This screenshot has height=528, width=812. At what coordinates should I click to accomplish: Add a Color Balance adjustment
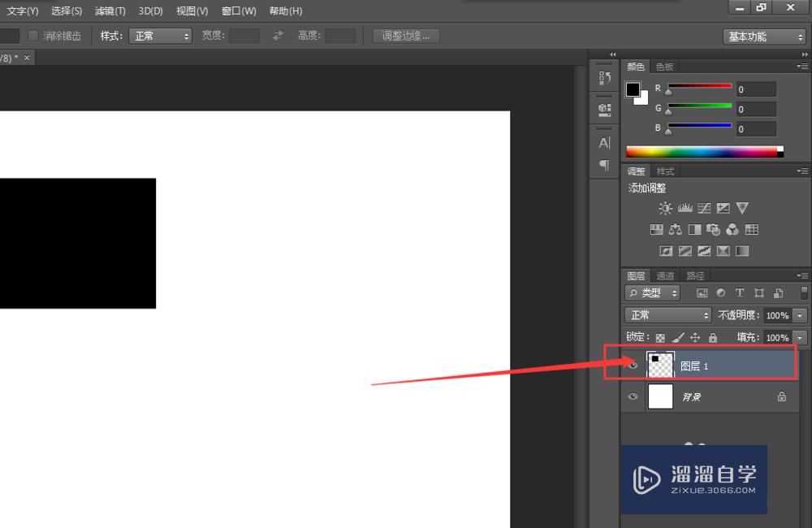(676, 230)
